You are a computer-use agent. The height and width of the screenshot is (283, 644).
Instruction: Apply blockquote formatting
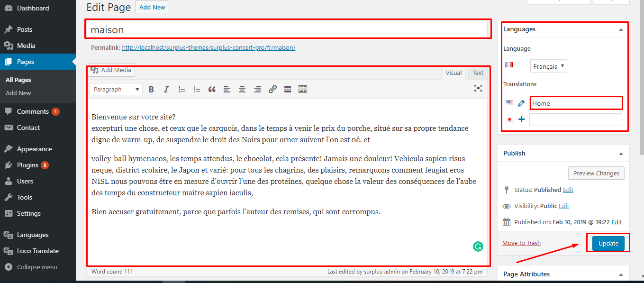212,89
